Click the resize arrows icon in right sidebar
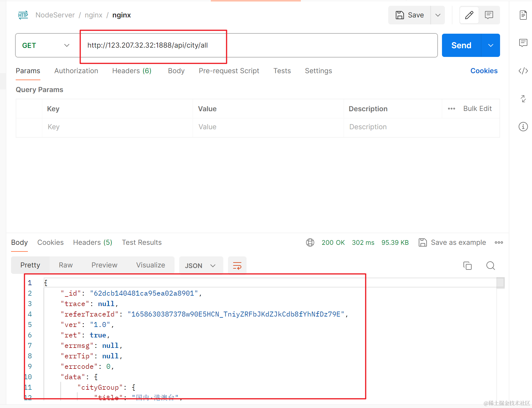The image size is (532, 408). tap(523, 99)
